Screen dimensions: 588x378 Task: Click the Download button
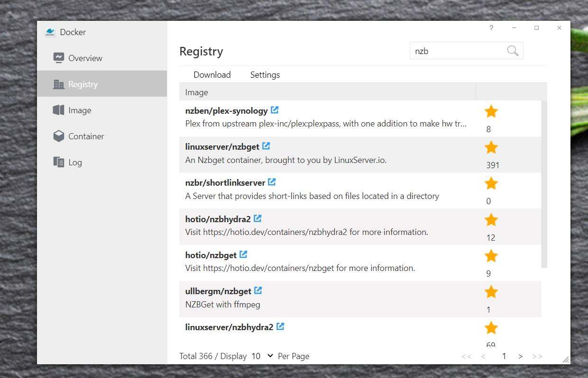pos(212,75)
